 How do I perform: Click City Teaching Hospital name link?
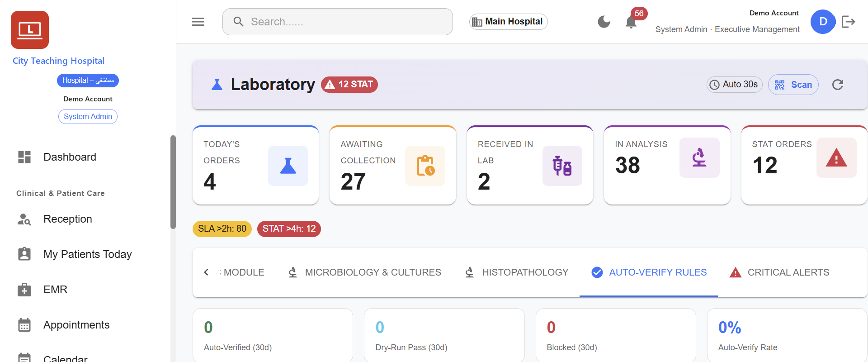coord(58,61)
